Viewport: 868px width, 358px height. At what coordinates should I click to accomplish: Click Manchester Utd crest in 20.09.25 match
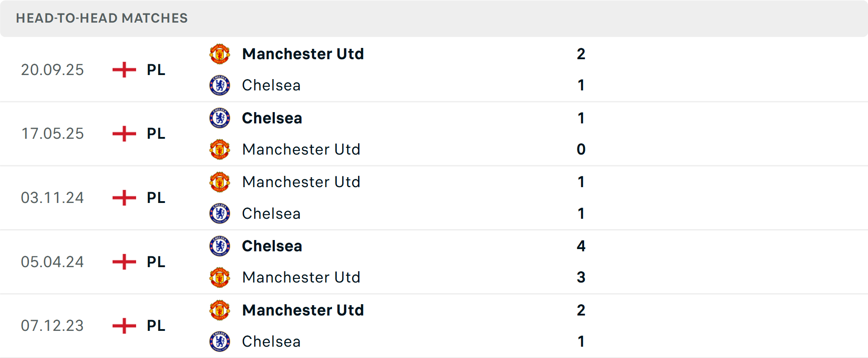tap(220, 54)
